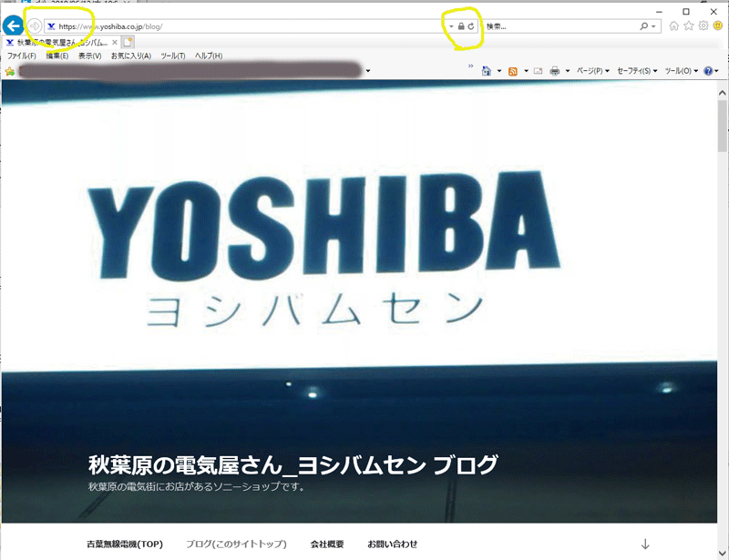The width and height of the screenshot is (729, 560).
Task: Send feedback with the smiley icon
Action: [718, 26]
